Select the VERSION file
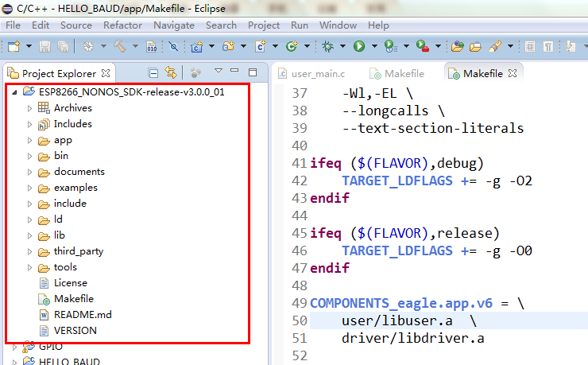588x365 pixels. coord(75,331)
